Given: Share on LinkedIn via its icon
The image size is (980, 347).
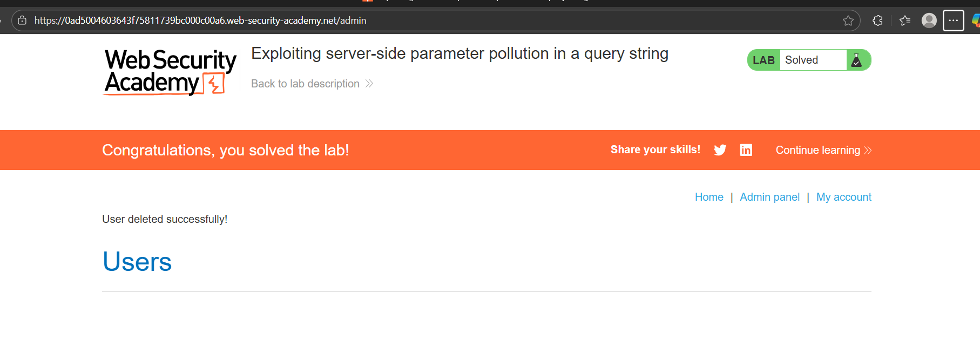Looking at the screenshot, I should [746, 150].
